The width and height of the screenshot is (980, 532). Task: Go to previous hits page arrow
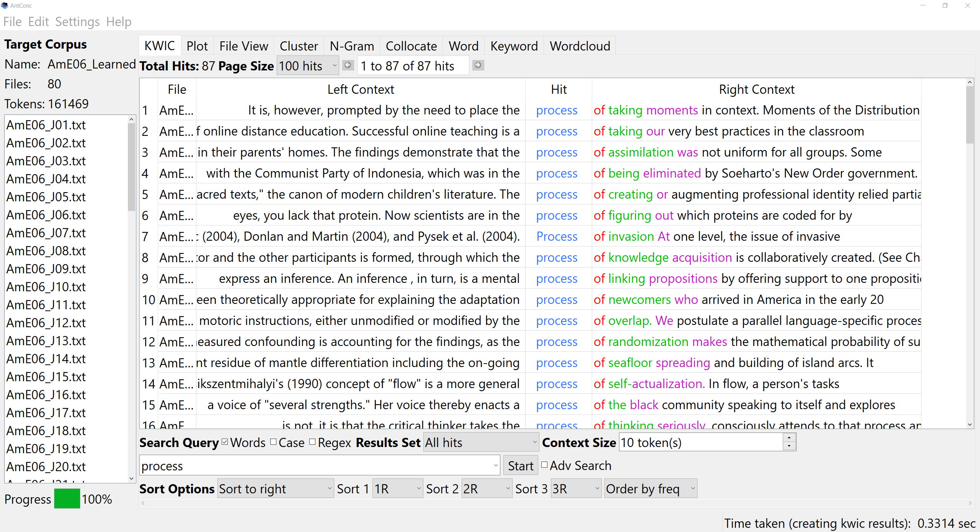(348, 65)
